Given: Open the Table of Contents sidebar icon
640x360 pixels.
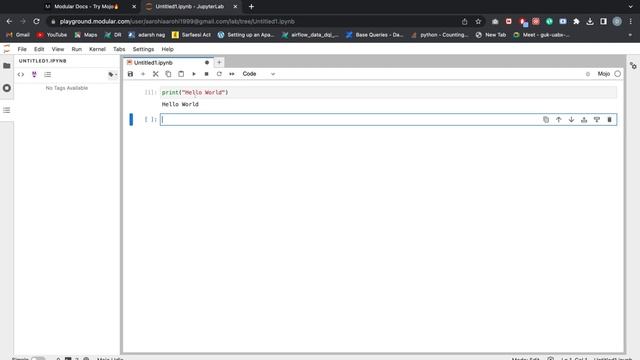Looking at the screenshot, I should (7, 110).
